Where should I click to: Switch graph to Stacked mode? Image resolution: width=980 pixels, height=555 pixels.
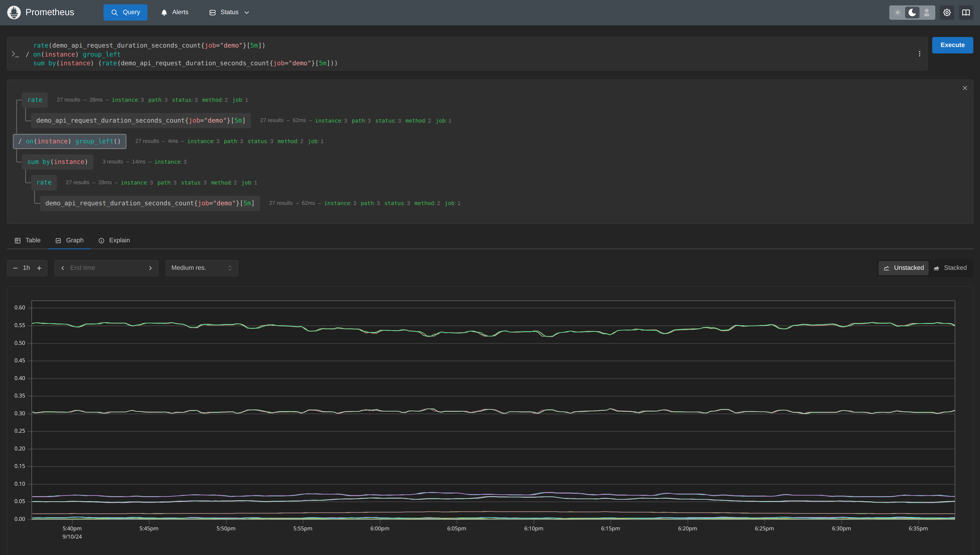pyautogui.click(x=950, y=267)
